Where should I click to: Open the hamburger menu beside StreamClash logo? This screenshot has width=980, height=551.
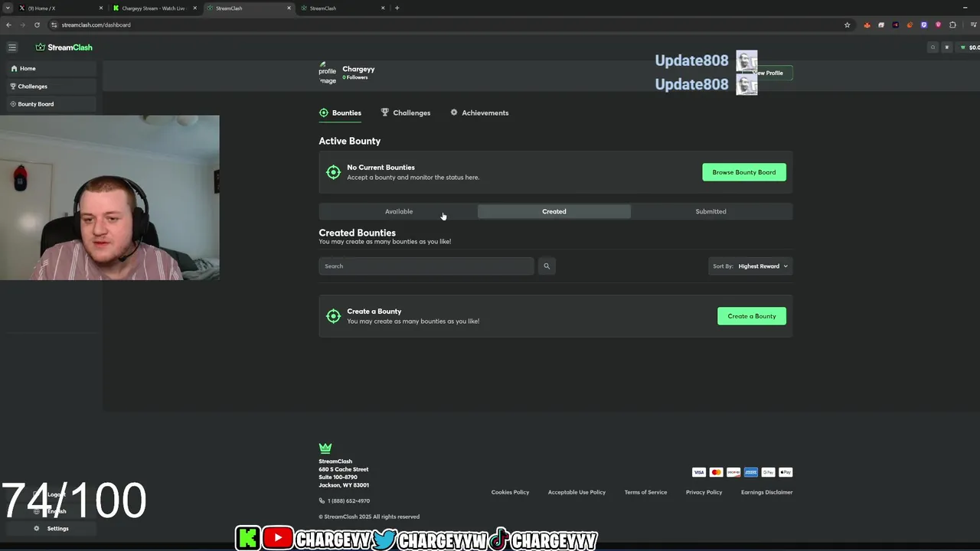coord(12,47)
